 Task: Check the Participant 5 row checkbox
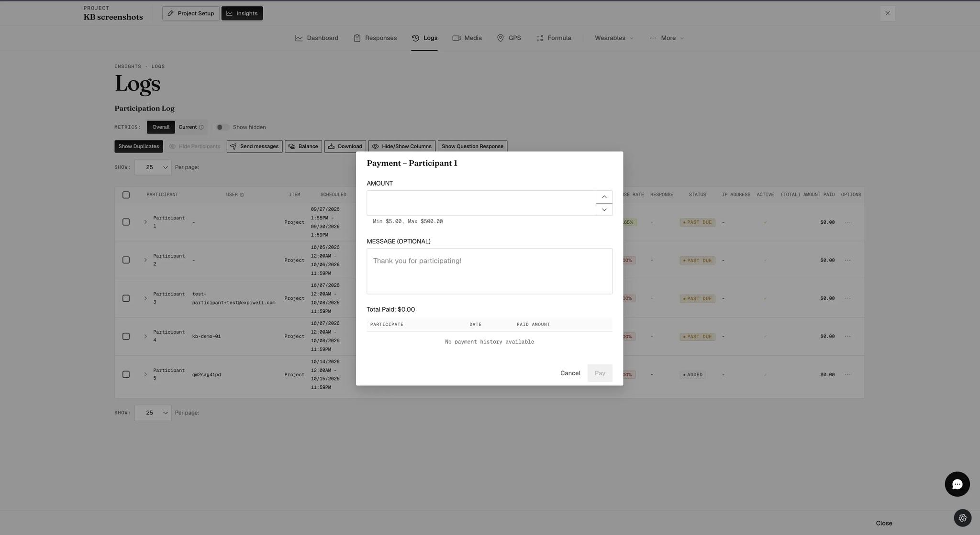coord(126,374)
